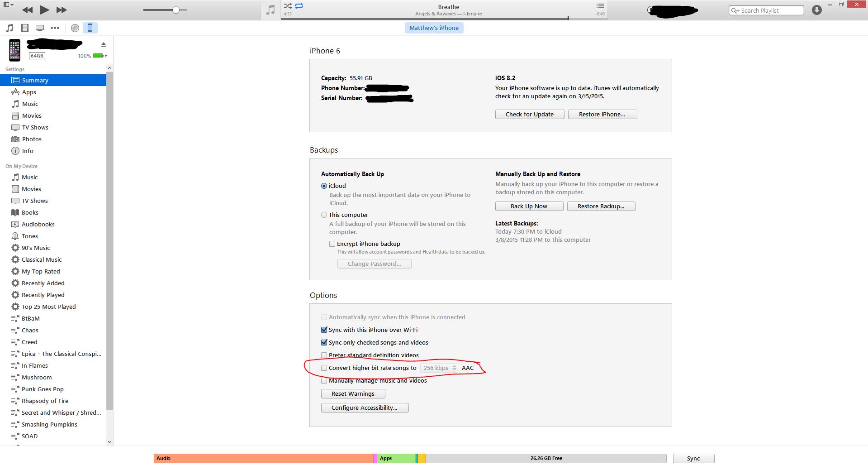Open the Apps settings item
Image resolution: width=868 pixels, height=470 pixels.
coord(53,92)
